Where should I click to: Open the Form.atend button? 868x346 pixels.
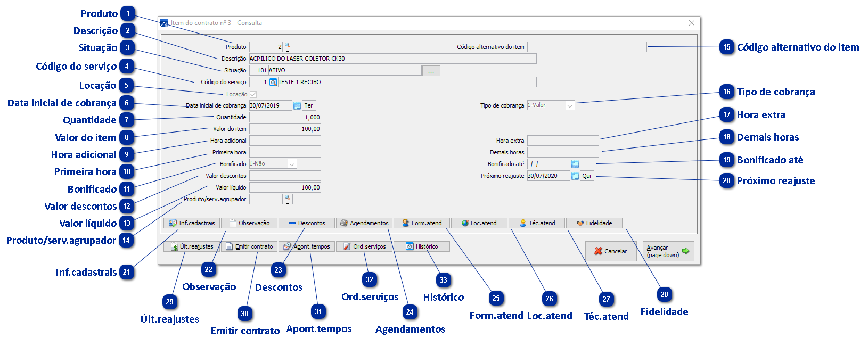tap(422, 223)
